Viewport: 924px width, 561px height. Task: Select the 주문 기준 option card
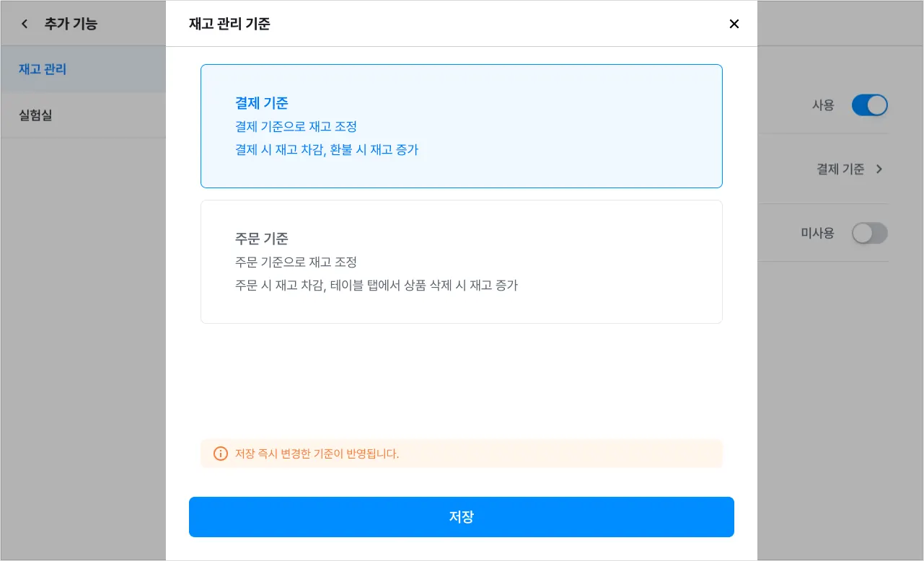point(461,261)
